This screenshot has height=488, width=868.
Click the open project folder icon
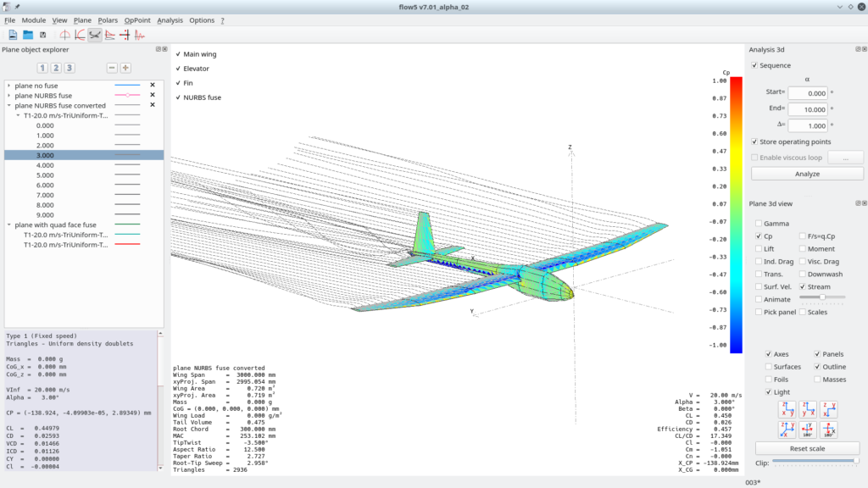click(28, 35)
